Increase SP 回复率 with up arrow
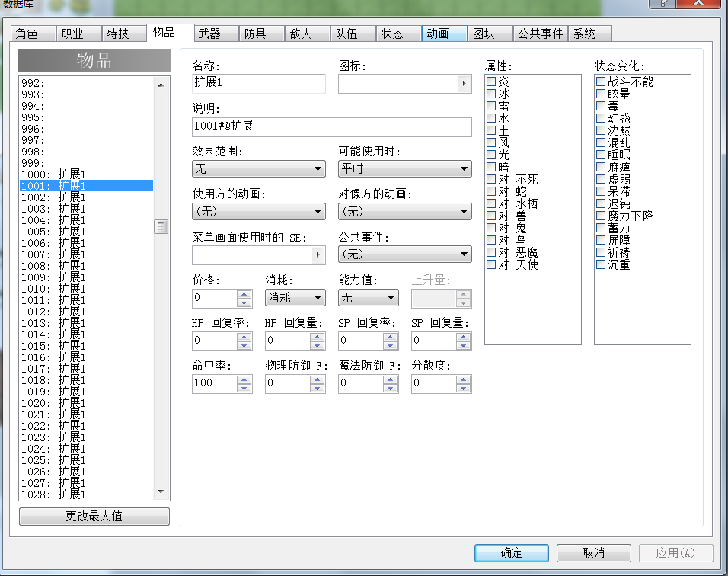728x576 pixels. (x=391, y=336)
